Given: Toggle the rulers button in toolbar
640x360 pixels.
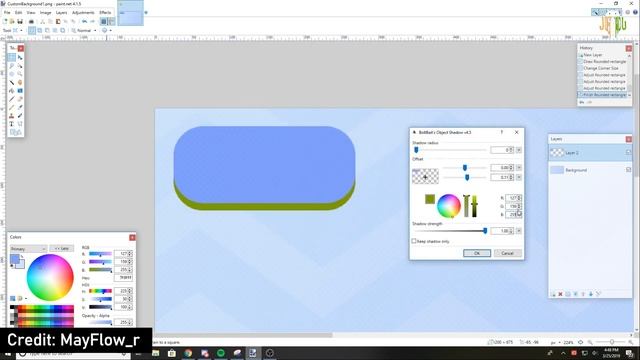Looking at the screenshot, I should pos(111,21).
